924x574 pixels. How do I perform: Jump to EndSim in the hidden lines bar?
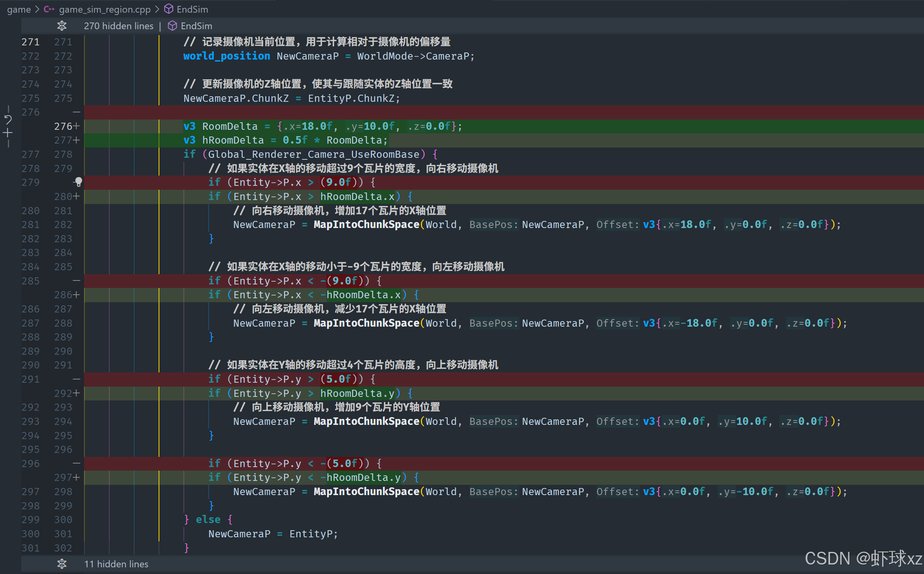coord(196,26)
